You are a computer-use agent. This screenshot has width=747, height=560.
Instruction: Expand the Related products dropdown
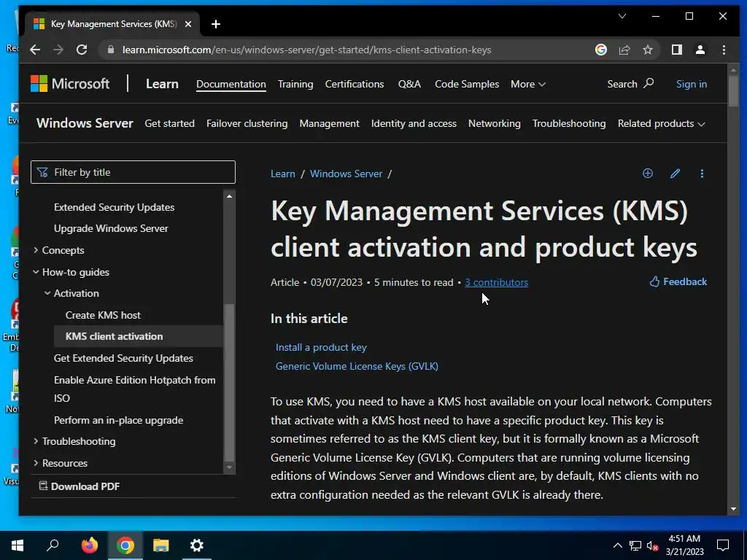click(x=661, y=123)
